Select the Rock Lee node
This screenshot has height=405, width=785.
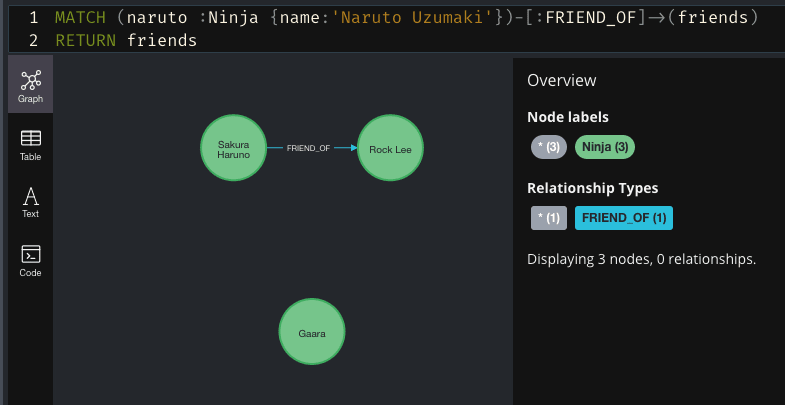[390, 148]
